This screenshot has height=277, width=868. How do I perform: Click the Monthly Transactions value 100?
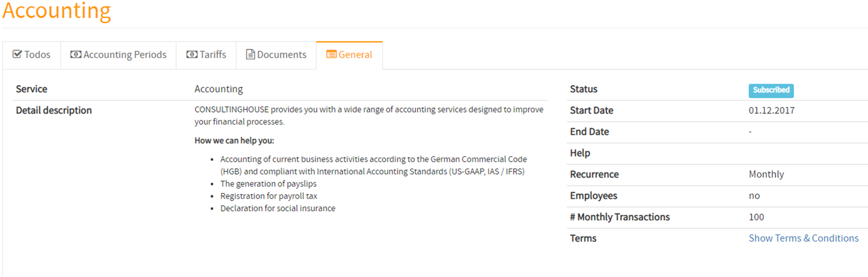[x=756, y=217]
